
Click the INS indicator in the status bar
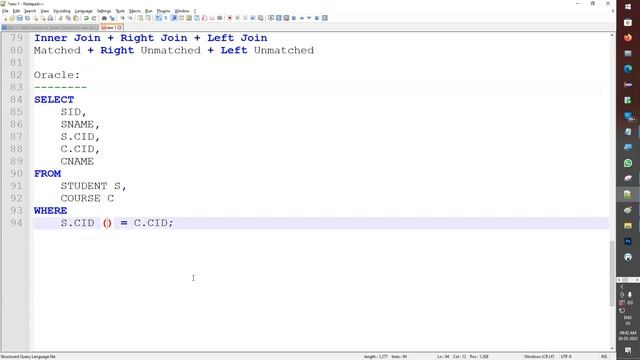click(604, 357)
